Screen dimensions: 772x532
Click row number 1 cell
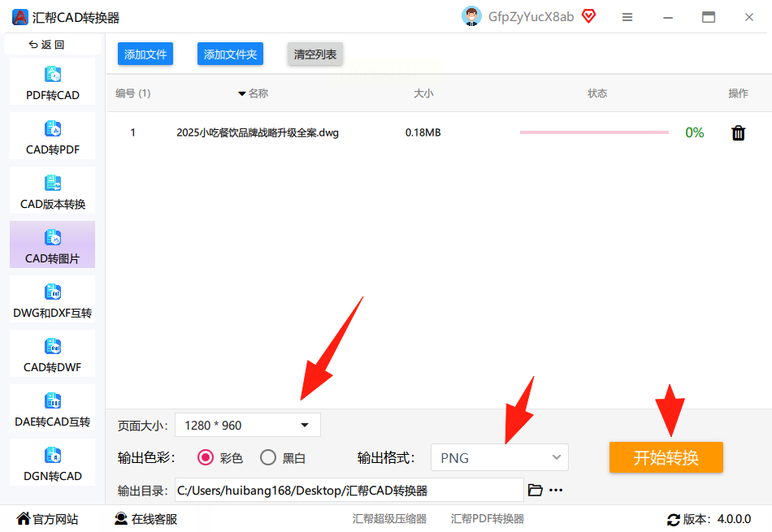(133, 133)
